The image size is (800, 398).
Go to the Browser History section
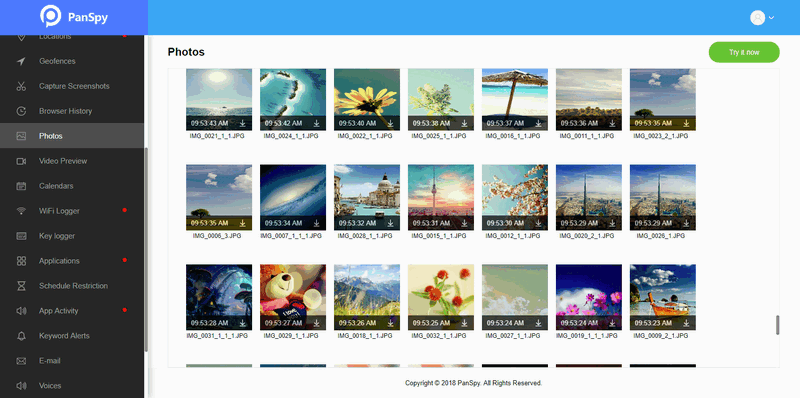click(x=72, y=111)
